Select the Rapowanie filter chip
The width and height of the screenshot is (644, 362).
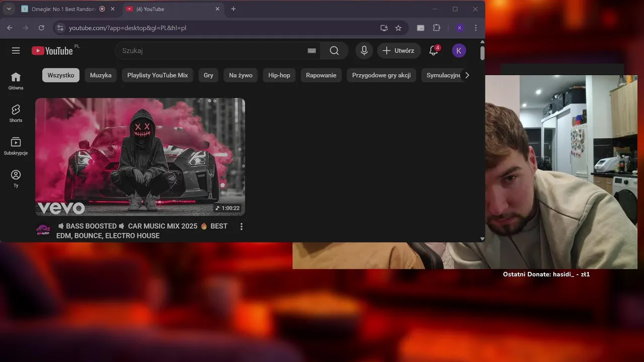[321, 75]
